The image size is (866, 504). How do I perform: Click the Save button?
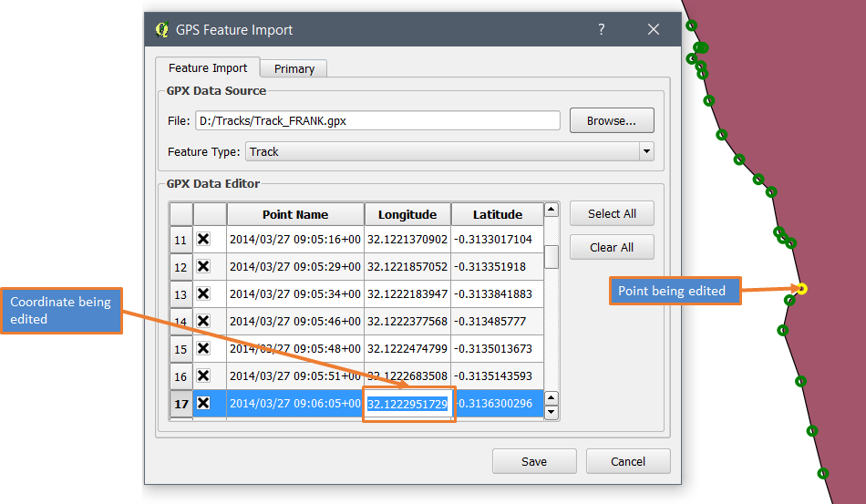[x=534, y=461]
